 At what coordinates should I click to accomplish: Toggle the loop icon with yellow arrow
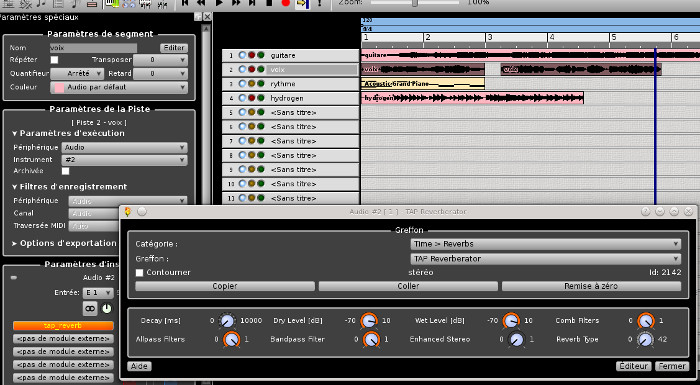[x=302, y=3]
